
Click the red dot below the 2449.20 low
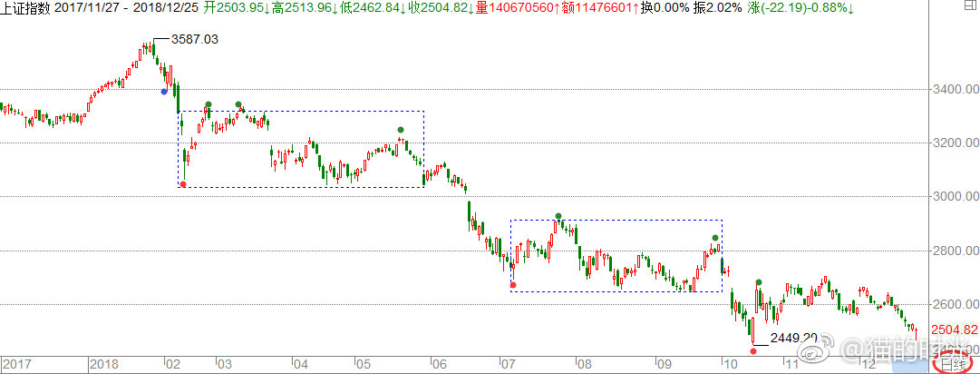pos(753,349)
